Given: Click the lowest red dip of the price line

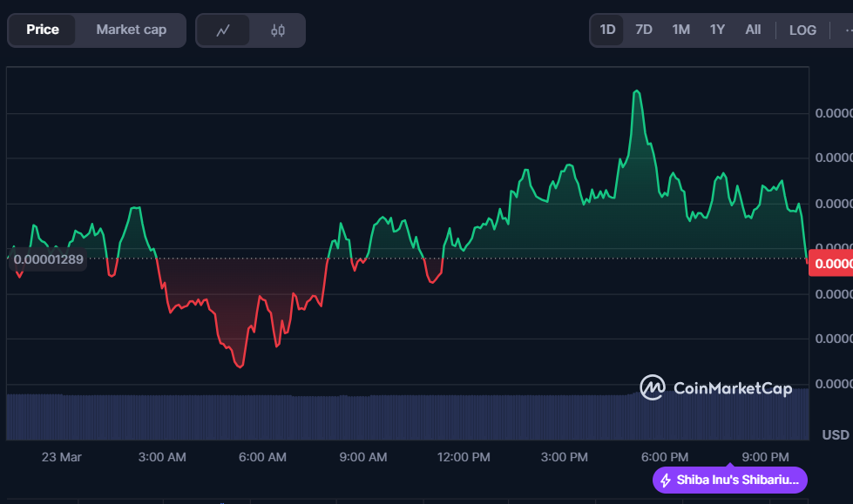Looking at the screenshot, I should tap(240, 367).
